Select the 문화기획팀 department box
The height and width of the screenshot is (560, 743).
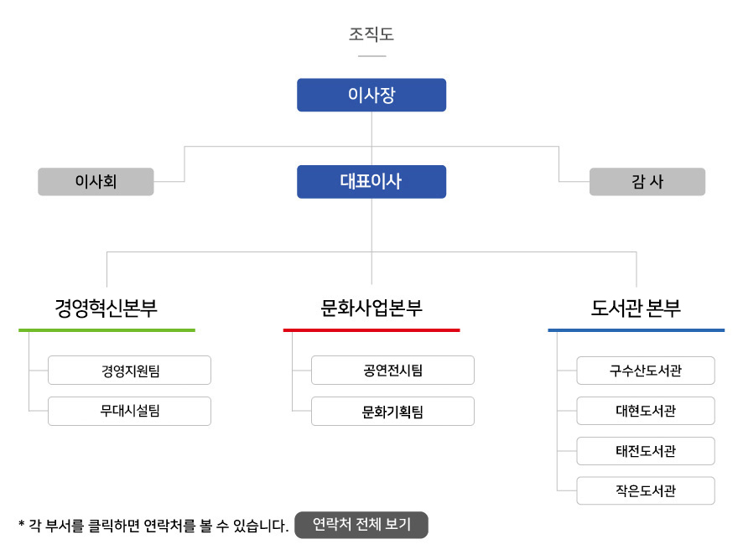pos(392,411)
